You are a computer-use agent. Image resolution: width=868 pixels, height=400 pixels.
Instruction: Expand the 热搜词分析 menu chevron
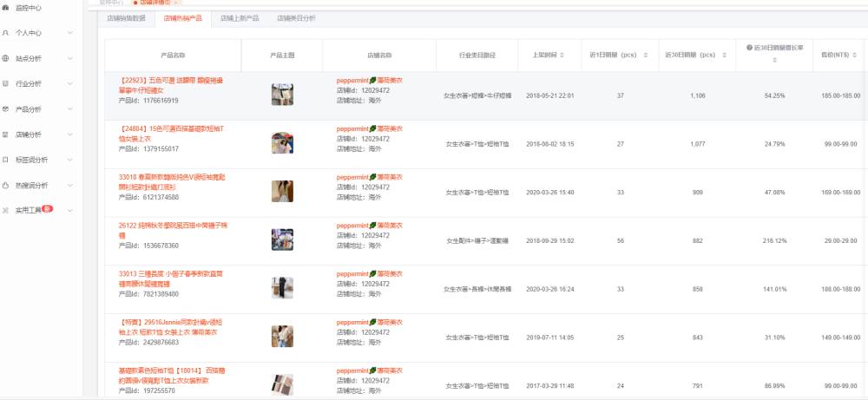pyautogui.click(x=70, y=186)
